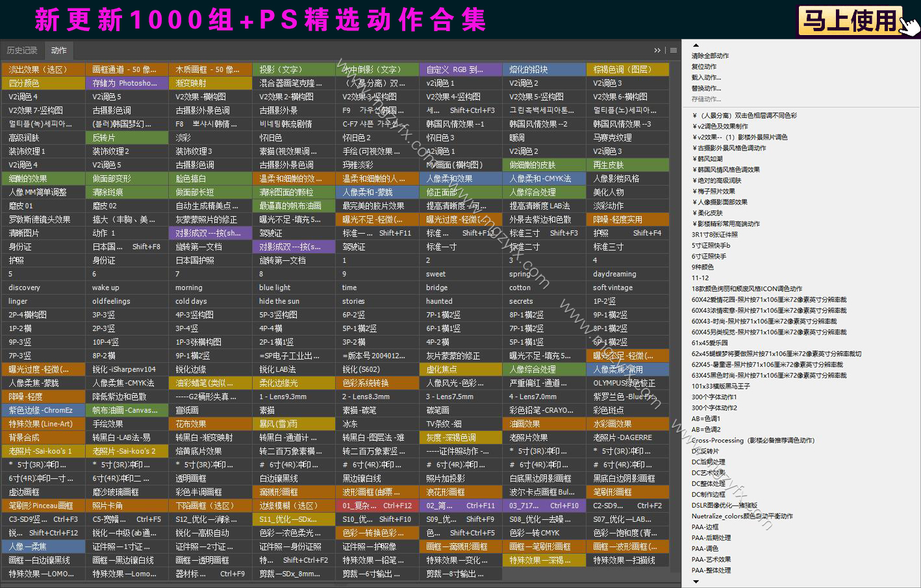
Task: Run the haunted action
Action: (460, 301)
